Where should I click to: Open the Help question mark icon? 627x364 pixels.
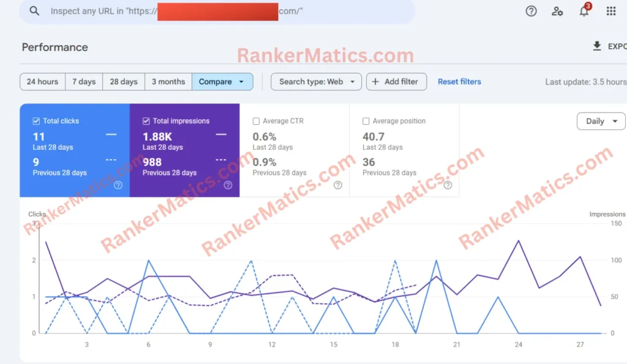[x=531, y=11]
